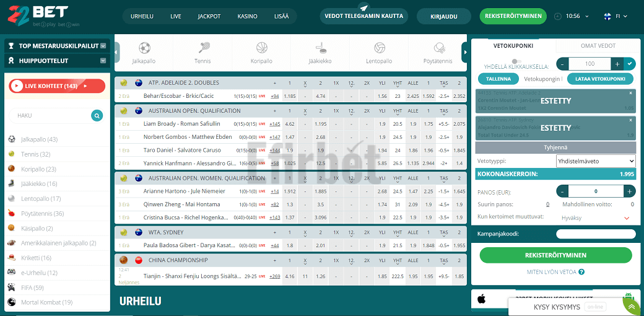Open the time zone dropdown at 10:56
Image resolution: width=644 pixels, height=316 pixels.
click(x=586, y=17)
